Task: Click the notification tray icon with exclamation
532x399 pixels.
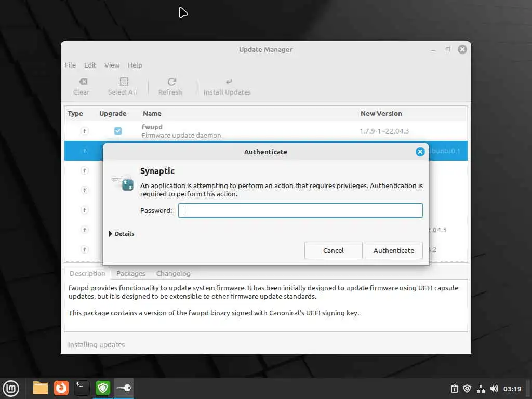Action: click(x=454, y=389)
